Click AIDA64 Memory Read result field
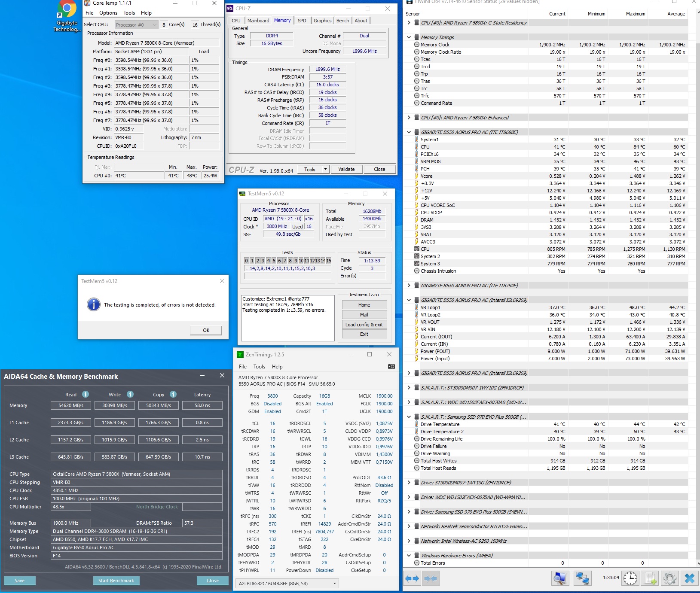Image resolution: width=700 pixels, height=593 pixels. [71, 405]
